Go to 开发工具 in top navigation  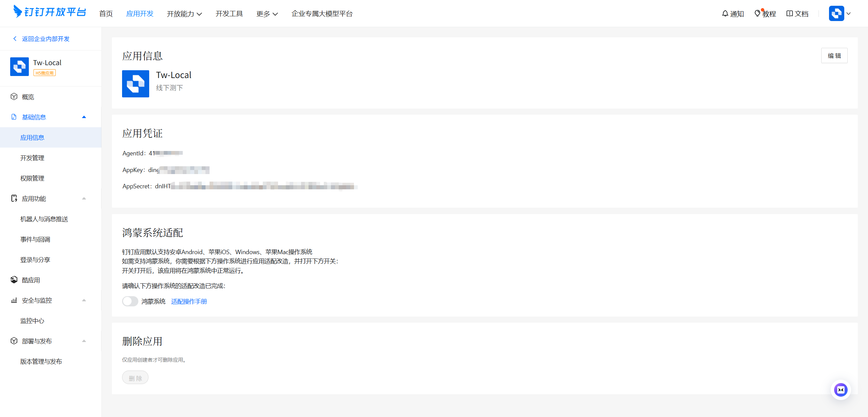click(229, 14)
